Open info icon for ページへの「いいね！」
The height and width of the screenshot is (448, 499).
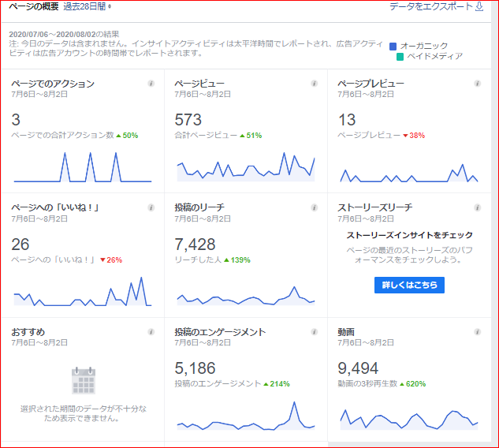pos(151,207)
